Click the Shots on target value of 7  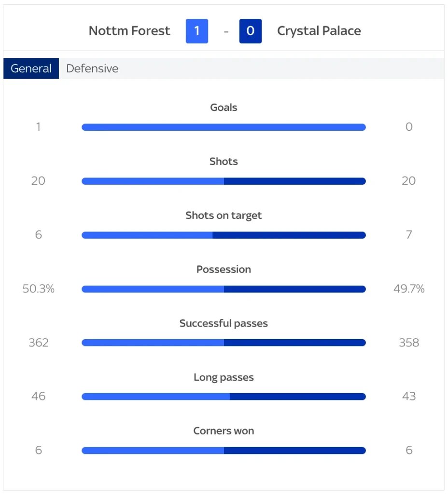409,235
